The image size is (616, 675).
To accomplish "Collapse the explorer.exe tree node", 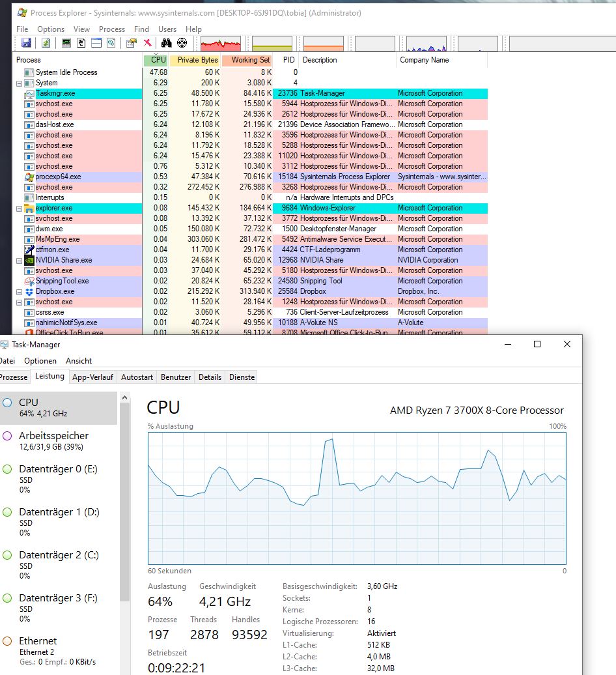I will (19, 208).
